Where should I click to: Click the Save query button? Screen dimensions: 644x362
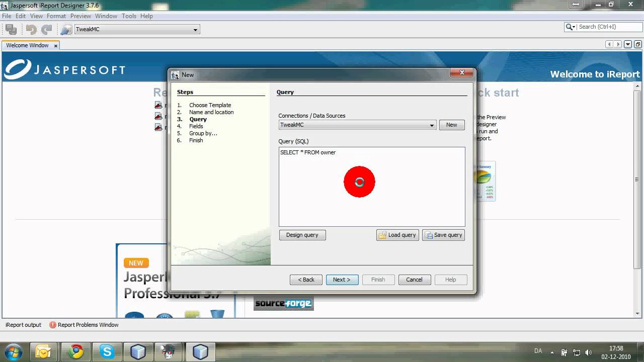point(443,235)
